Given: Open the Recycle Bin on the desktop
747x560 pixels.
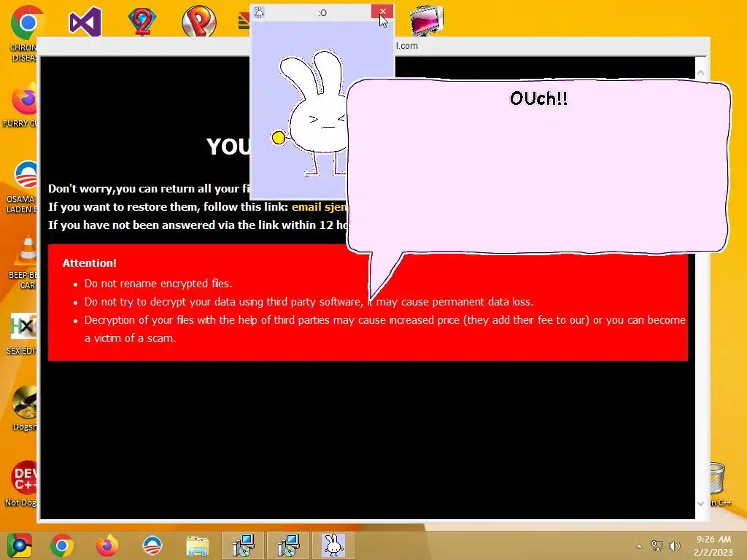Looking at the screenshot, I should (717, 478).
